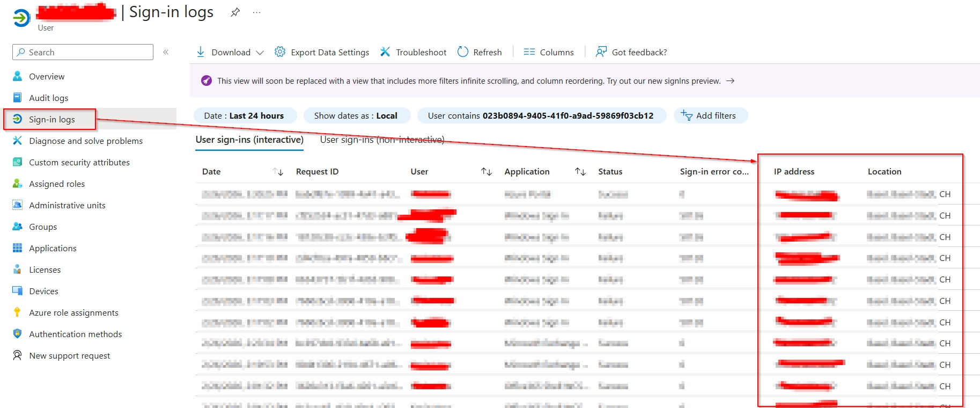Focus the sidebar Search field
The height and width of the screenshot is (408, 980).
click(x=83, y=52)
